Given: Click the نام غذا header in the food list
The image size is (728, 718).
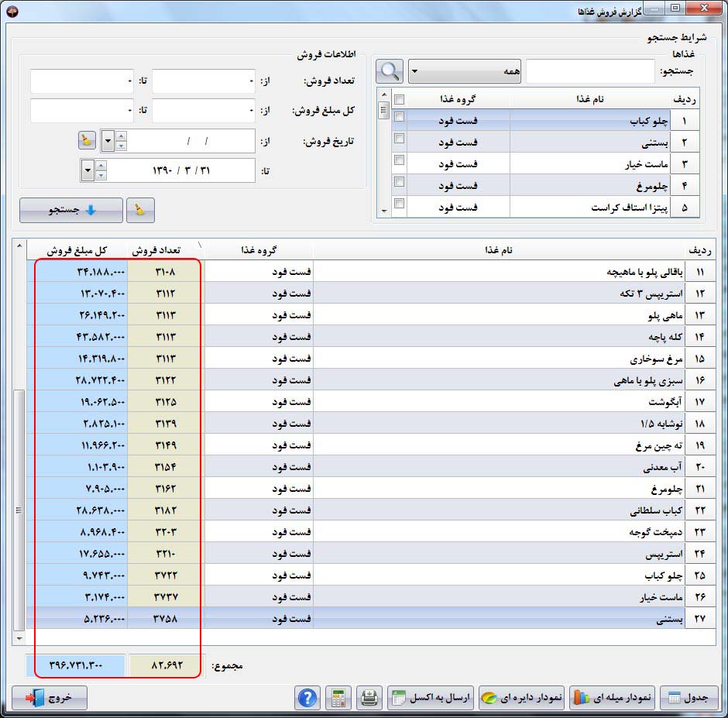Looking at the screenshot, I should (589, 99).
